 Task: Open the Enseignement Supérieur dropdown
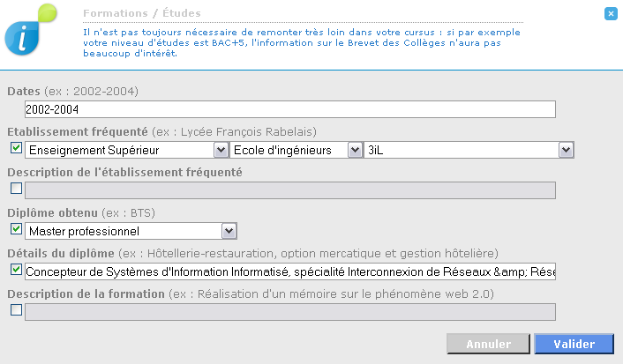127,150
